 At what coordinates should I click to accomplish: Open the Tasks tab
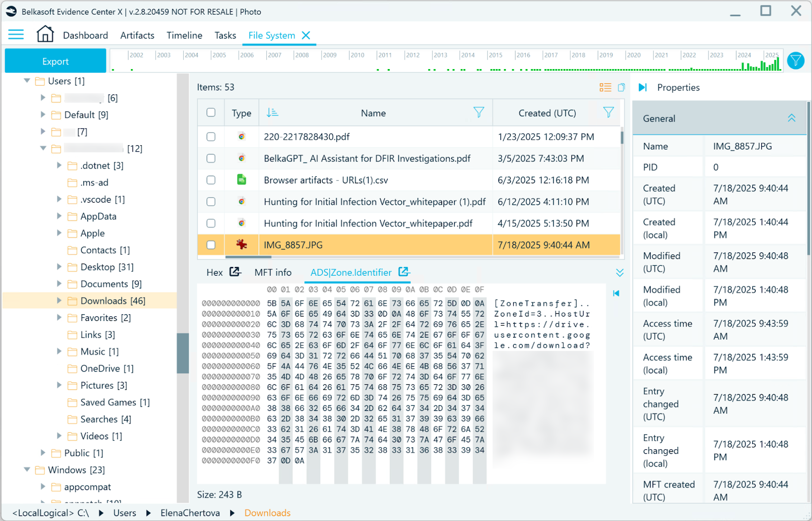click(225, 35)
